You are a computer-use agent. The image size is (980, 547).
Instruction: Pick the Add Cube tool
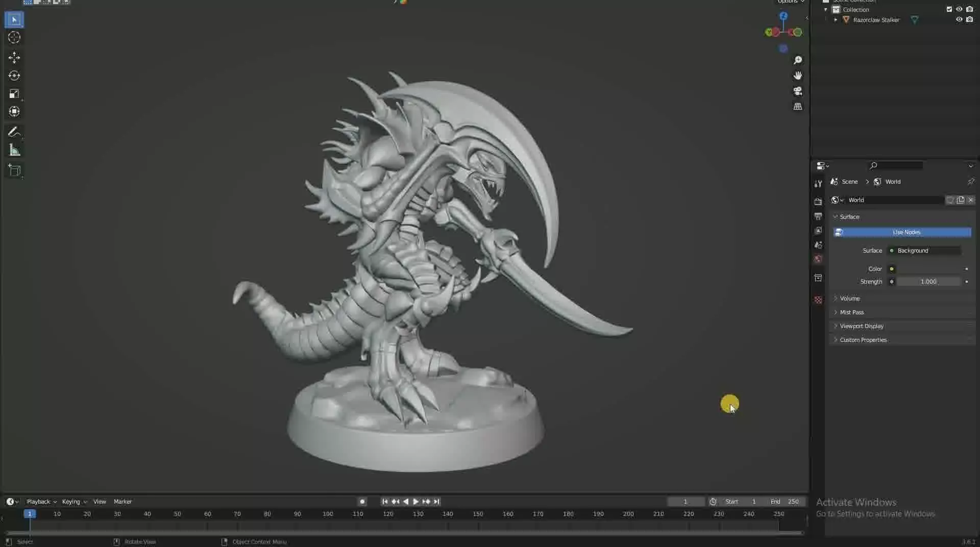tap(14, 170)
